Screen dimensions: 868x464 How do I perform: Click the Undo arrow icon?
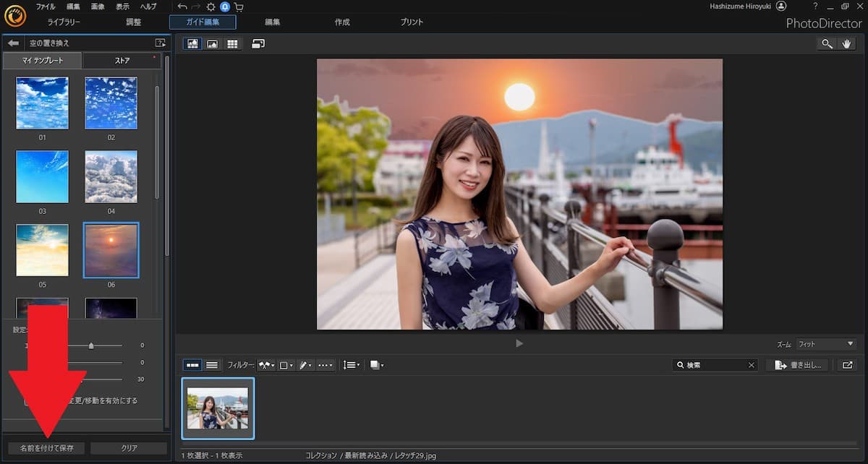pyautogui.click(x=182, y=7)
